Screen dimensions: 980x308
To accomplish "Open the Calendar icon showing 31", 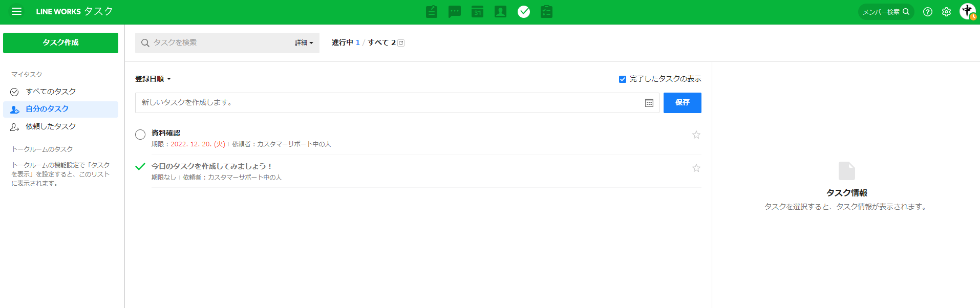I will point(477,12).
